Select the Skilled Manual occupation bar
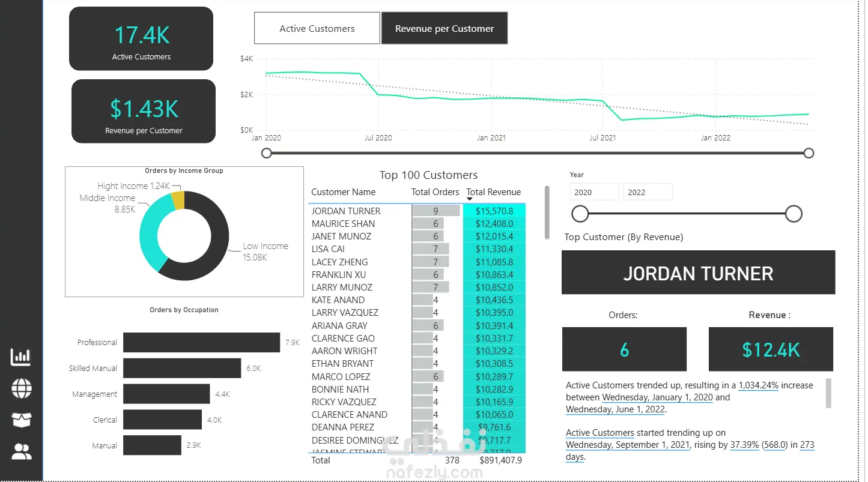Viewport: 868px width, 482px height. [182, 368]
